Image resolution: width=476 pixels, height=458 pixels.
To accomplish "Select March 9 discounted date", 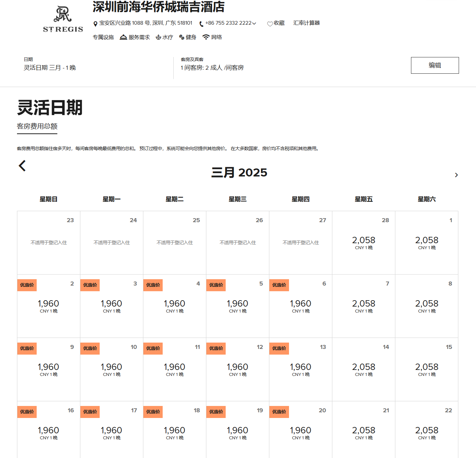I will click(49, 369).
